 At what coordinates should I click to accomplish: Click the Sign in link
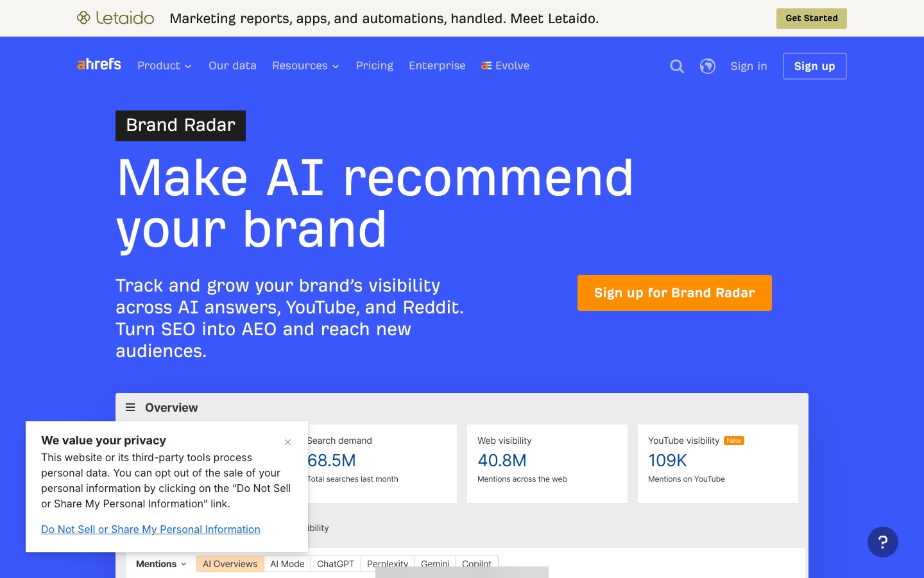[x=749, y=66]
